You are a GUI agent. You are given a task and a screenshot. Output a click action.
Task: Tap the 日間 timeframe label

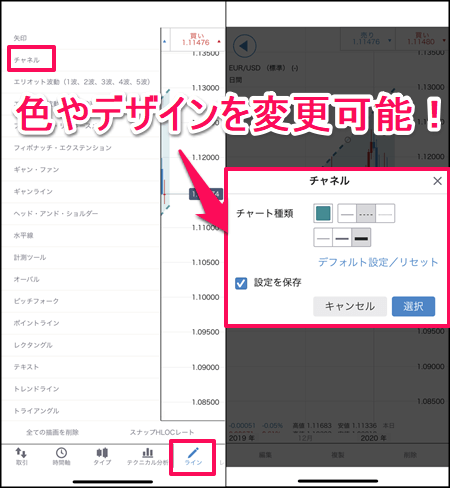[x=235, y=80]
